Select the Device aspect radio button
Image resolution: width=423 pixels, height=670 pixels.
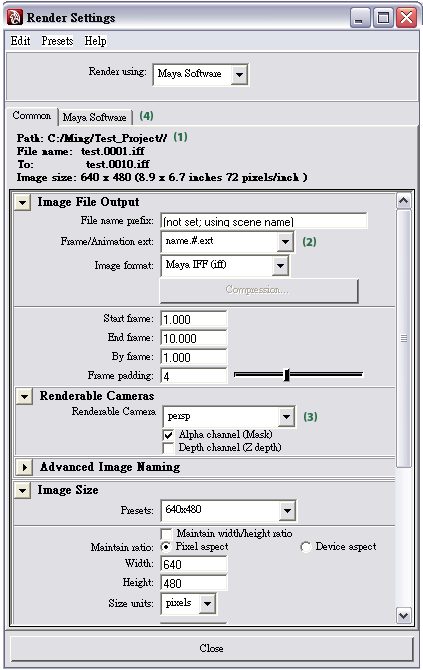point(306,547)
